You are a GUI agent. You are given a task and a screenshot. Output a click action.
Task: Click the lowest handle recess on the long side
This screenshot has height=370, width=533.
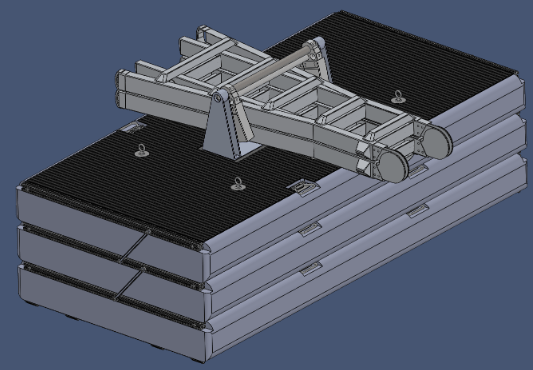[311, 268]
